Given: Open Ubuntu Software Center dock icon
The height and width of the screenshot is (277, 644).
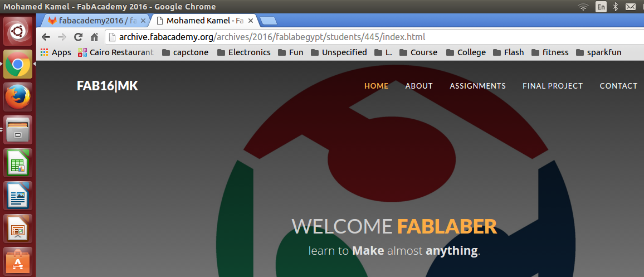Looking at the screenshot, I should click(x=18, y=261).
